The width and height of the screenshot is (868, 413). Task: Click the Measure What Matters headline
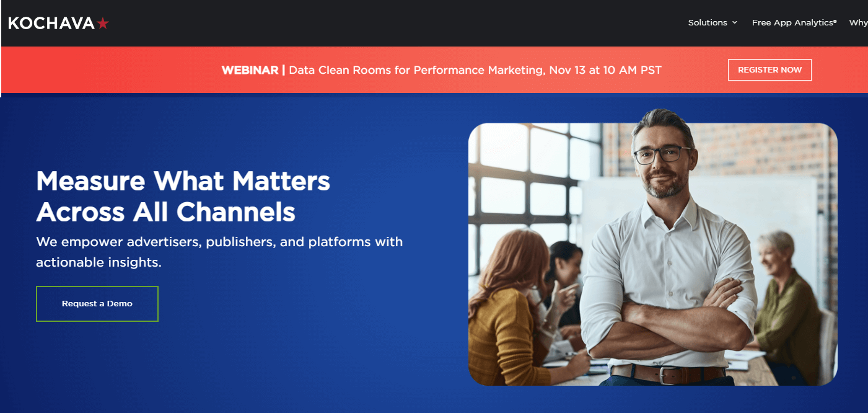point(183,197)
